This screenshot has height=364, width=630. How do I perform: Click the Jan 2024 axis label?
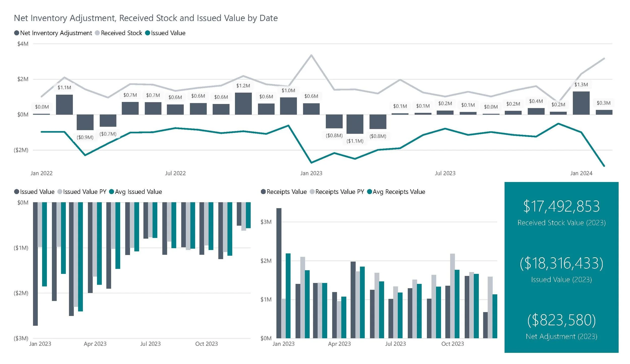[x=581, y=173]
